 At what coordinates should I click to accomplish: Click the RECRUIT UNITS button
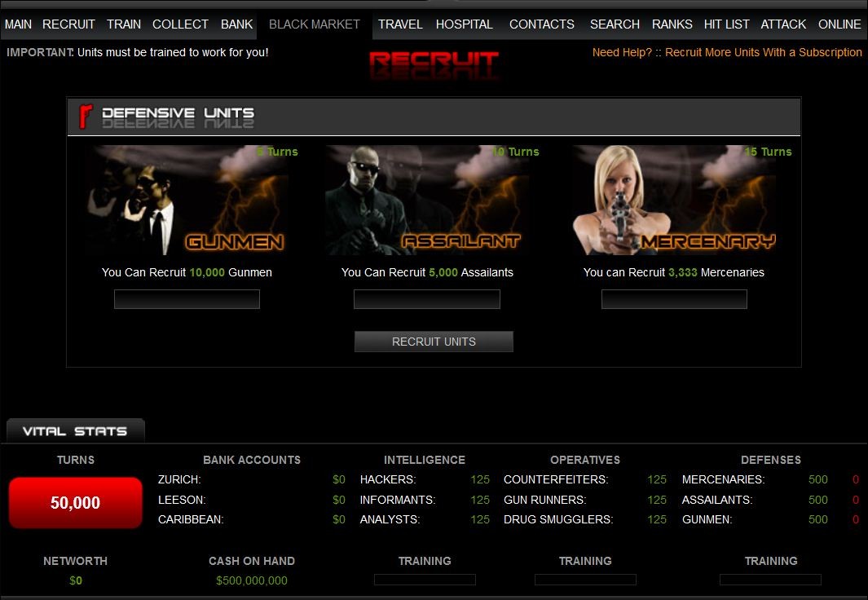[434, 342]
